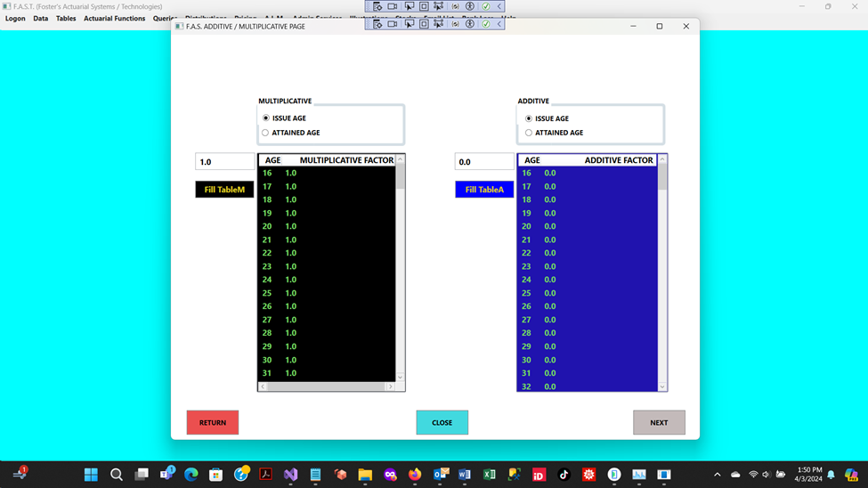868x488 pixels.
Task: Open File Explorer from the taskbar
Action: click(x=365, y=475)
